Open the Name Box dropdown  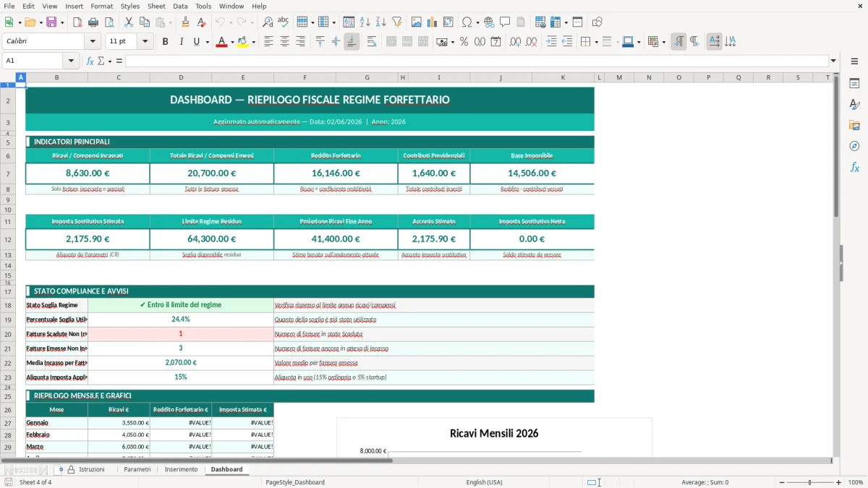pos(71,61)
